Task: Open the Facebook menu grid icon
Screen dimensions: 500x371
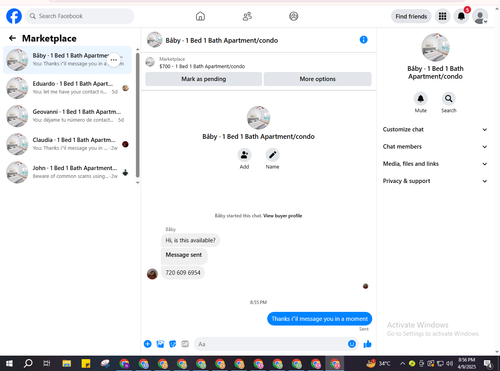Action: pyautogui.click(x=442, y=16)
